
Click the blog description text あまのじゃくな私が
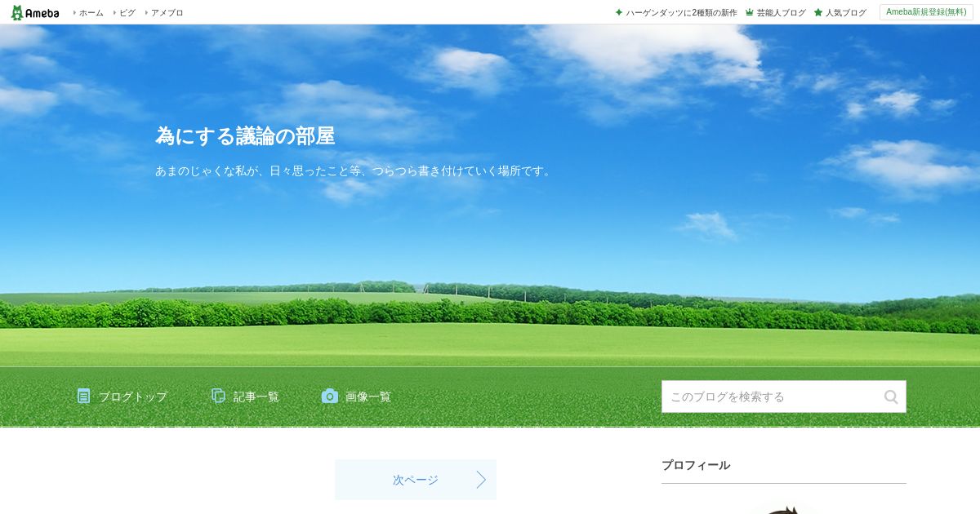pyautogui.click(x=355, y=171)
